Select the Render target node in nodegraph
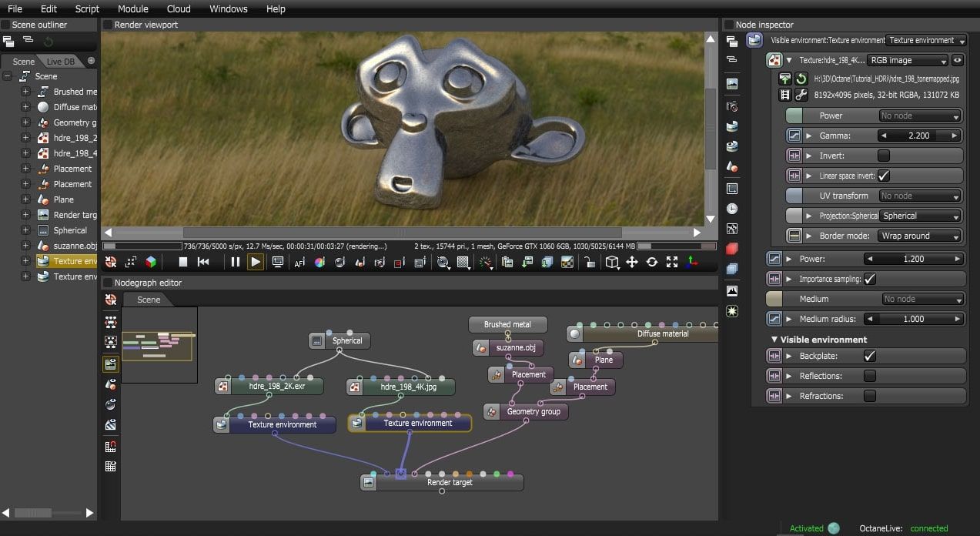This screenshot has width=980, height=536. tap(450, 482)
